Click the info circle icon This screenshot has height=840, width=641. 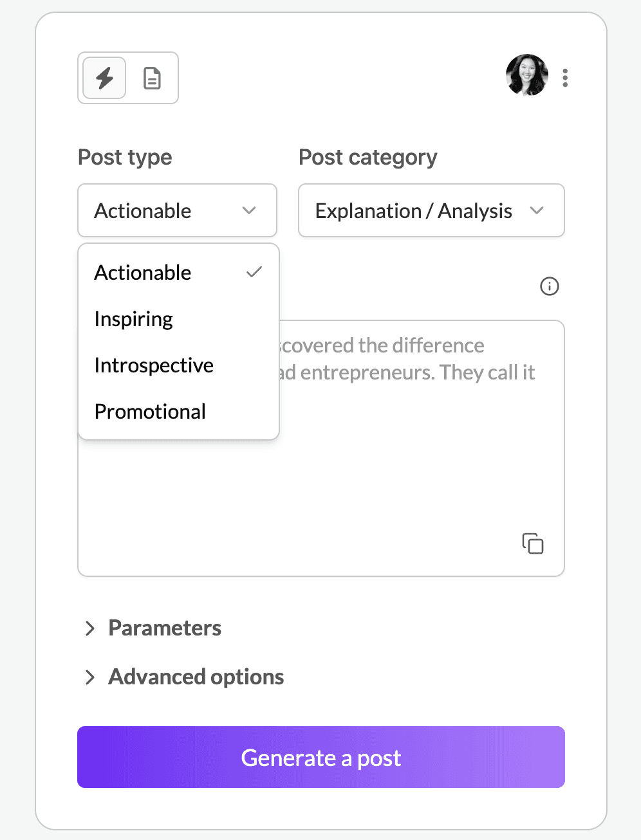click(x=550, y=286)
